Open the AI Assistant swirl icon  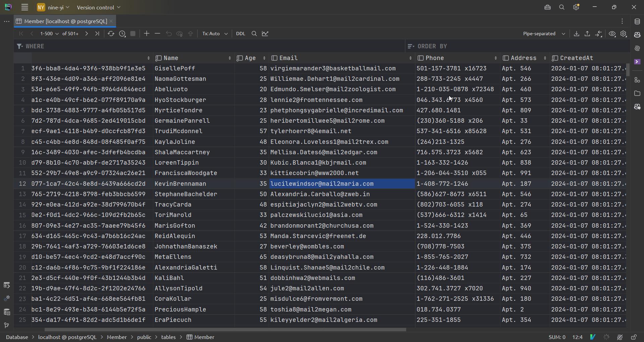638,49
